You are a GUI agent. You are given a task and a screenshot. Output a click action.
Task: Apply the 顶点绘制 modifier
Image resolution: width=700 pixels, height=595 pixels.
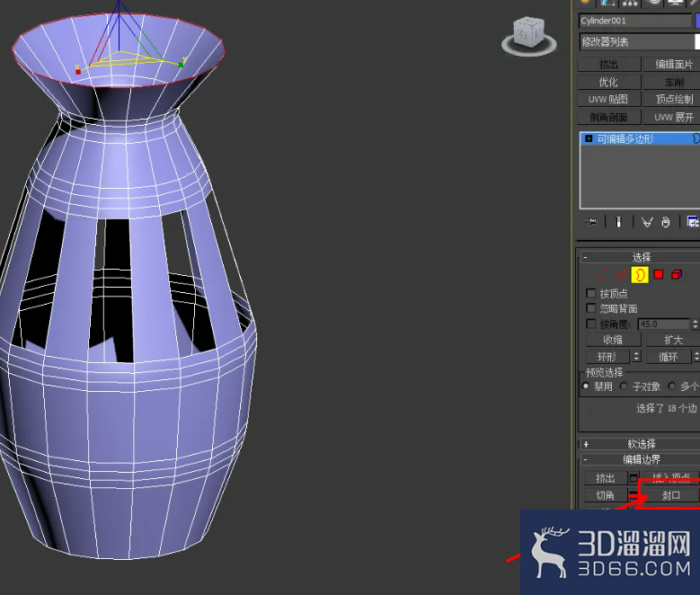pyautogui.click(x=672, y=99)
